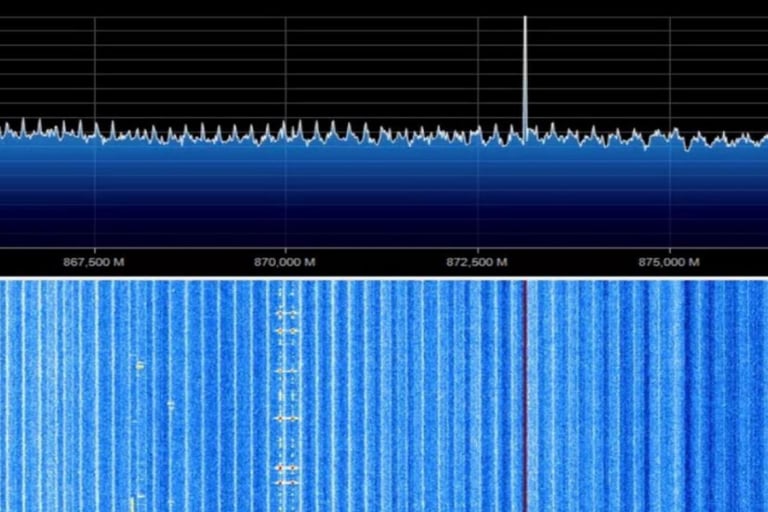
Task: Click the tall signal peak in the spectrum
Action: click(x=526, y=78)
